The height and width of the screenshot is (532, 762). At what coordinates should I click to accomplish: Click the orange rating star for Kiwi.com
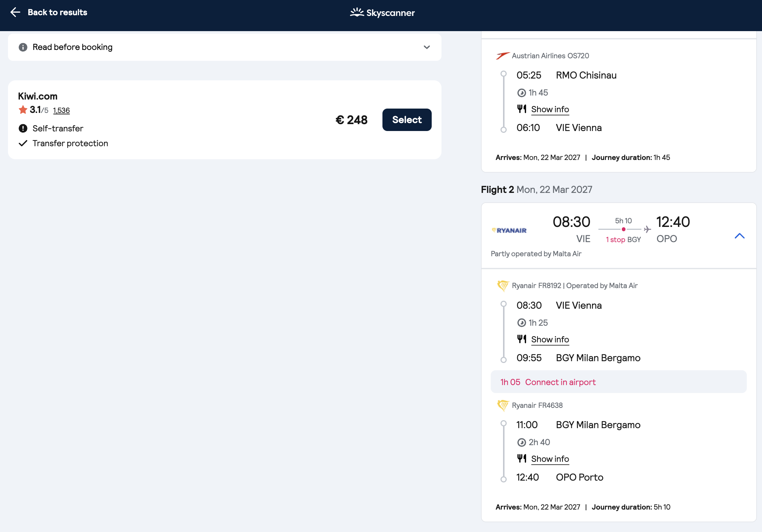[x=23, y=110]
